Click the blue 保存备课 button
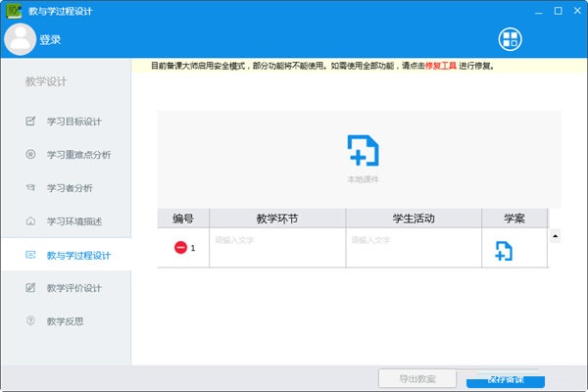The height and width of the screenshot is (392, 588). (506, 380)
